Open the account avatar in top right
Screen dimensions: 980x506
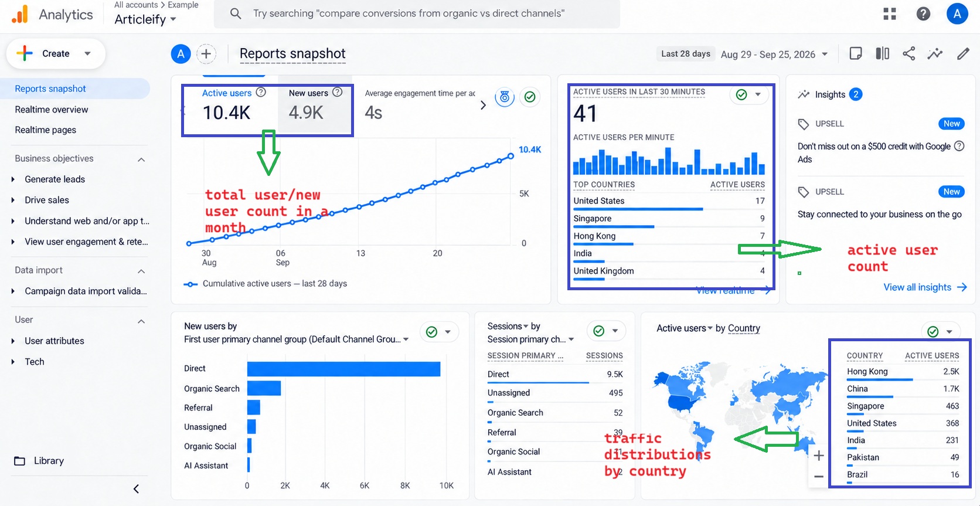click(957, 13)
